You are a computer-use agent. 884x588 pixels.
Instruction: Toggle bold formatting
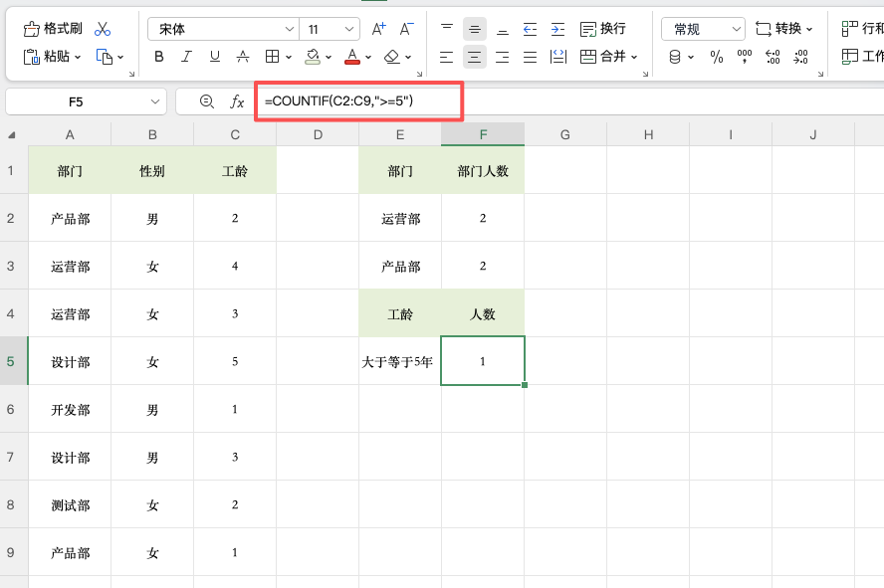[158, 57]
